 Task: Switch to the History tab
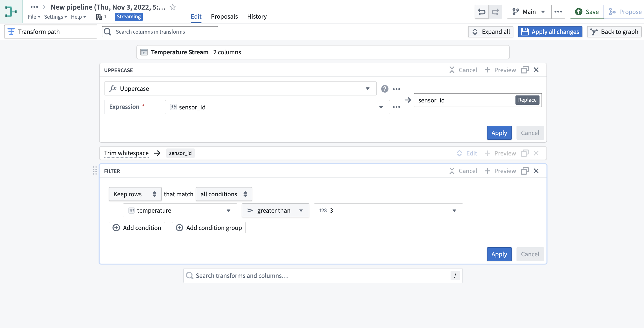click(257, 16)
